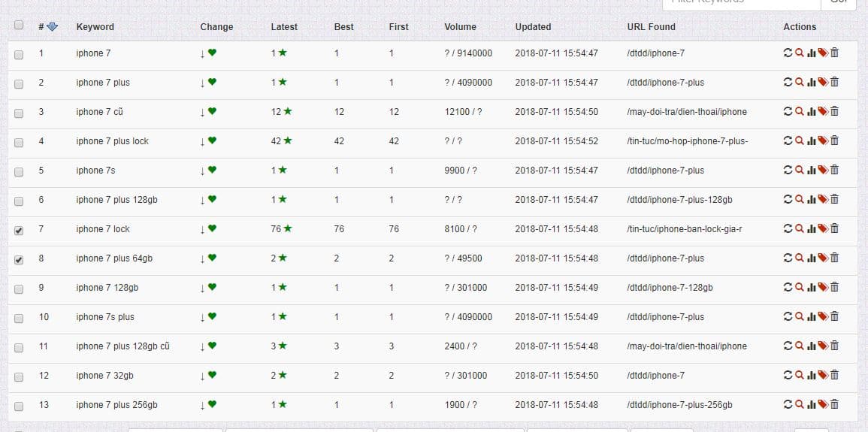Open search icon for iphone 7 128gb
The width and height of the screenshot is (868, 432).
click(x=800, y=287)
